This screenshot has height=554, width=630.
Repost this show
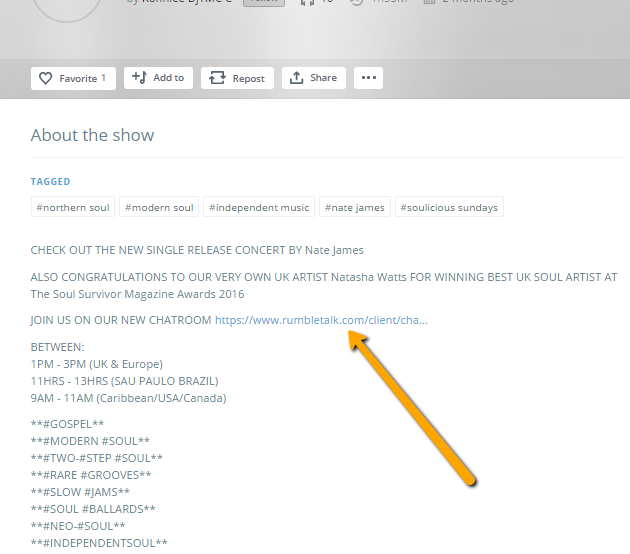point(237,78)
